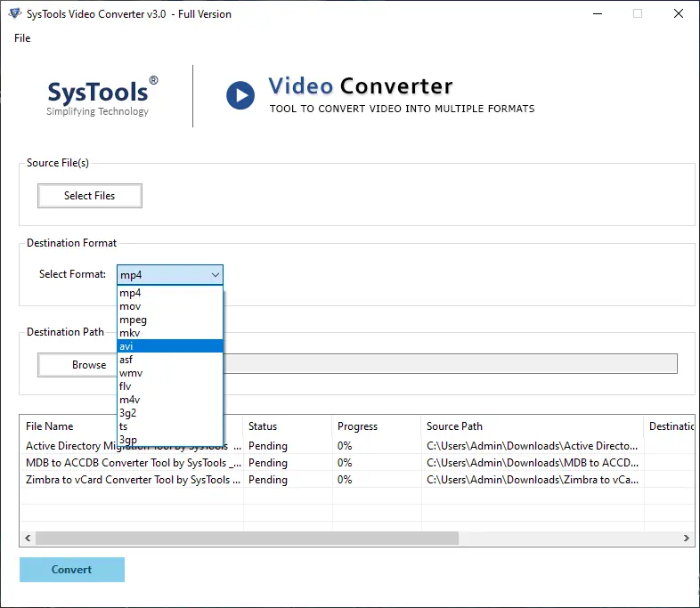The image size is (700, 608).
Task: Select mpeg format option
Action: pos(169,320)
